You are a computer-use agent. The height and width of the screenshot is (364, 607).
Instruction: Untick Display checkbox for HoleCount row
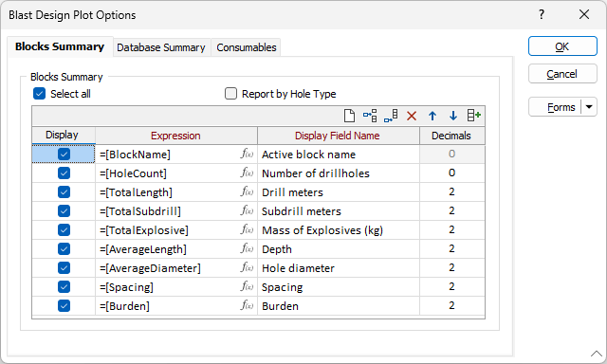click(x=64, y=173)
